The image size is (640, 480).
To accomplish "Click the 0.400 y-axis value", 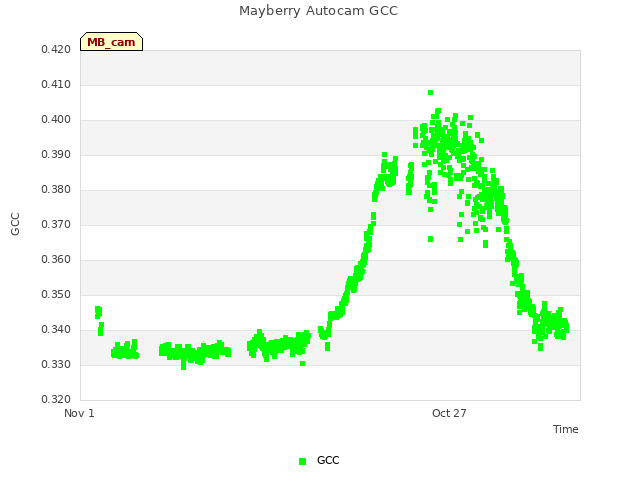I will (x=56, y=120).
